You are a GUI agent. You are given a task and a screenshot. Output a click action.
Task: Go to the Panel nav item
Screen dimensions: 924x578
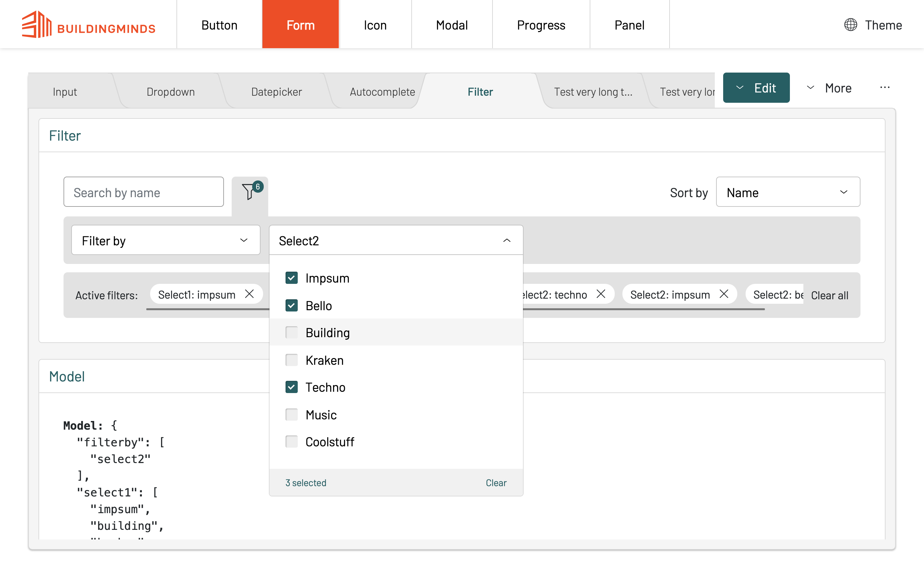point(629,24)
